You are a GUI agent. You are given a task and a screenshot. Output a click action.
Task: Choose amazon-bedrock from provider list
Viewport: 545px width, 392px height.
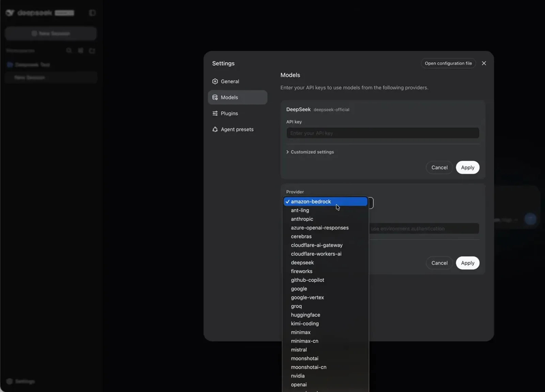coord(325,201)
